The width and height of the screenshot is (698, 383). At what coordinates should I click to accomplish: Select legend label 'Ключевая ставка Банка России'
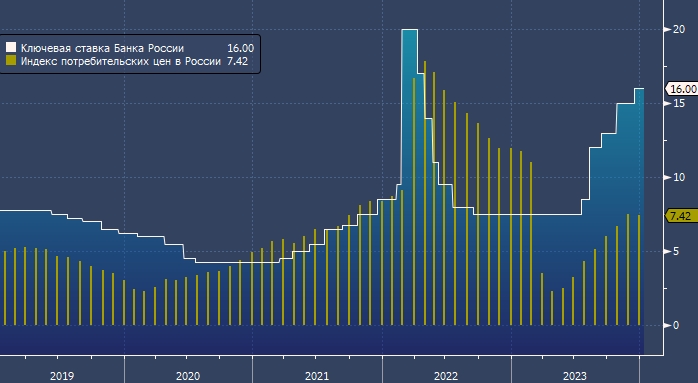102,48
